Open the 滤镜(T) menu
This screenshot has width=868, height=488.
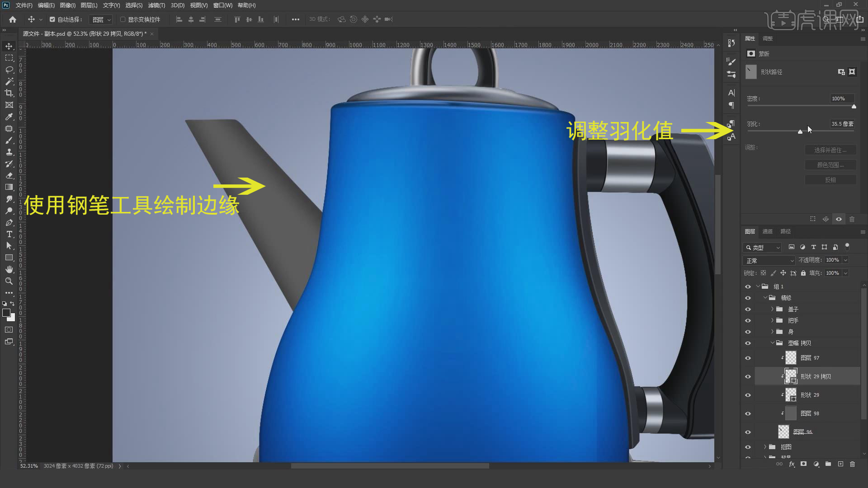tap(156, 5)
